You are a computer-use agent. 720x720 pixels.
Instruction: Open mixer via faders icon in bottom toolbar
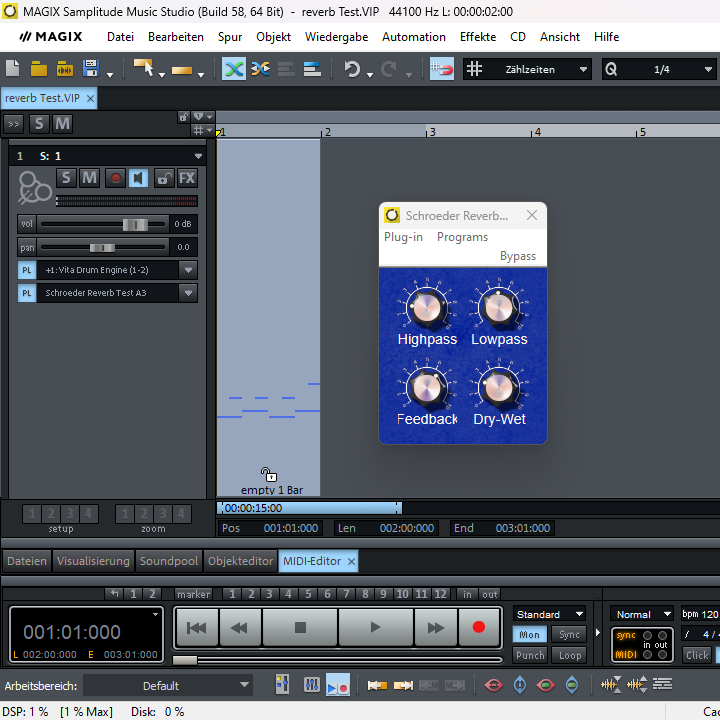click(312, 686)
